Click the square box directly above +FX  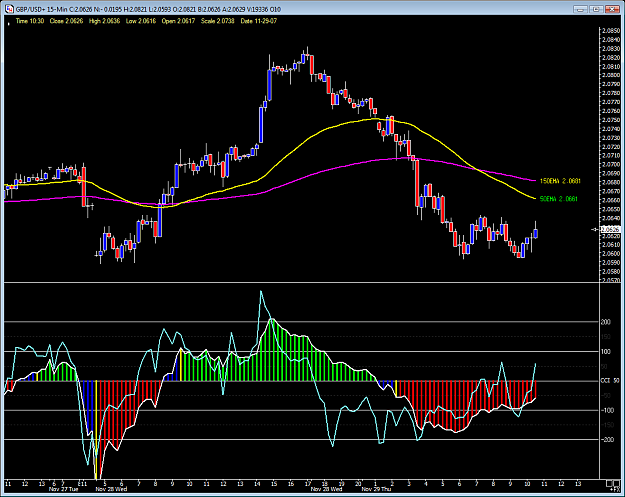coord(617,483)
